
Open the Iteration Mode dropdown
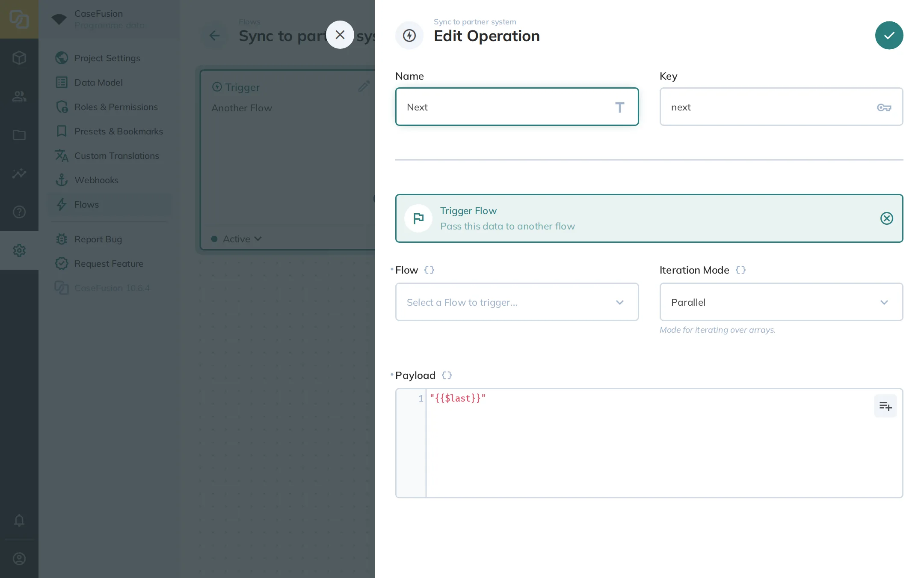(781, 302)
